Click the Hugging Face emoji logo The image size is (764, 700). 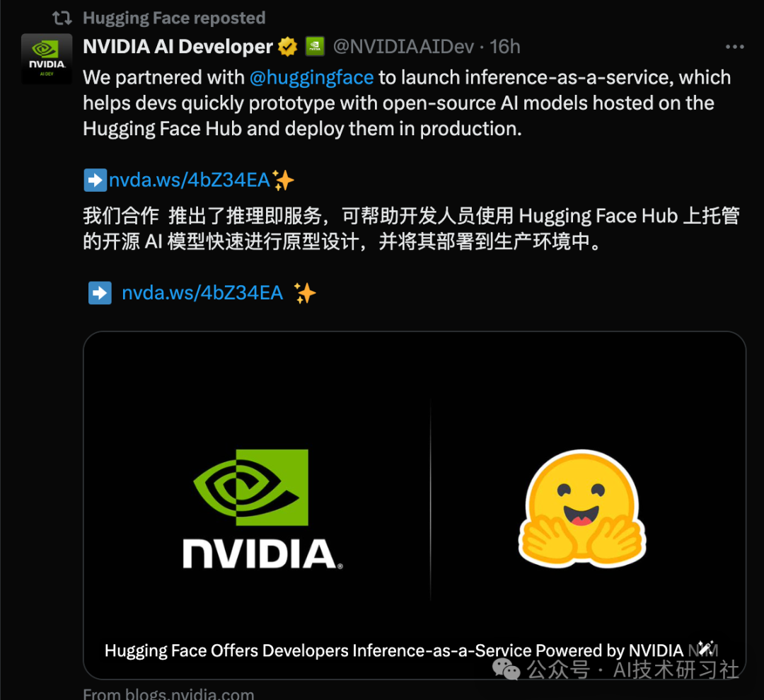click(x=582, y=509)
